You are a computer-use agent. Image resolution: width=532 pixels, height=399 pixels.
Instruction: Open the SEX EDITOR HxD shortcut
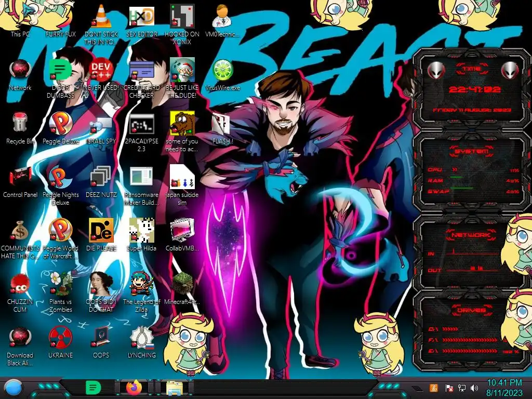(x=142, y=21)
